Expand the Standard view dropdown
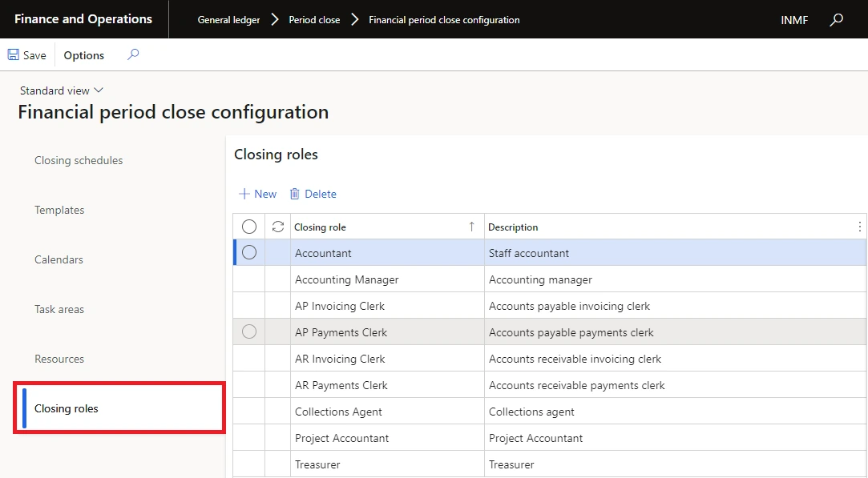The height and width of the screenshot is (478, 868). [62, 90]
